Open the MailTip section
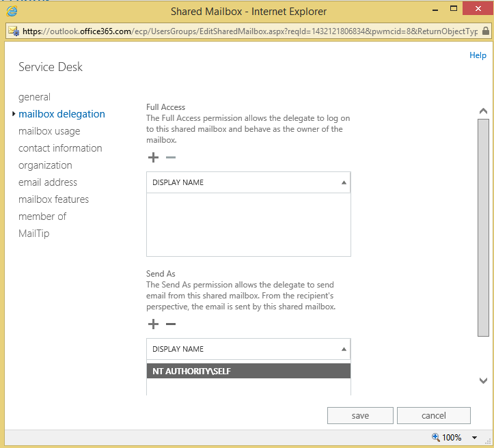 pos(33,234)
